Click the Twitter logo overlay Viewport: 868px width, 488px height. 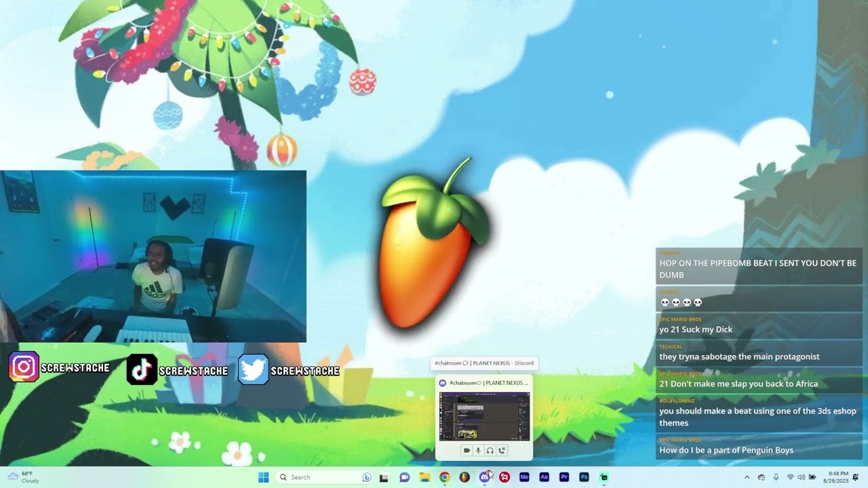click(x=254, y=369)
